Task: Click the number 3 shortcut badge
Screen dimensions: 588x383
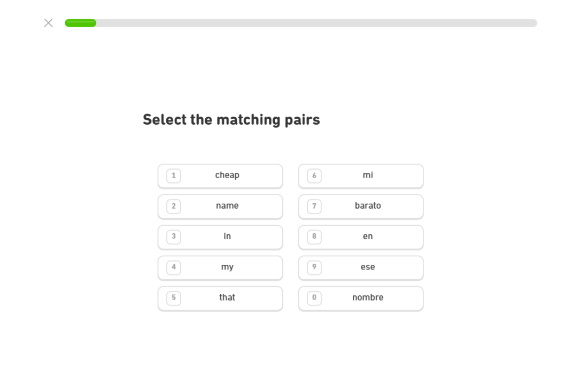Action: (x=174, y=236)
